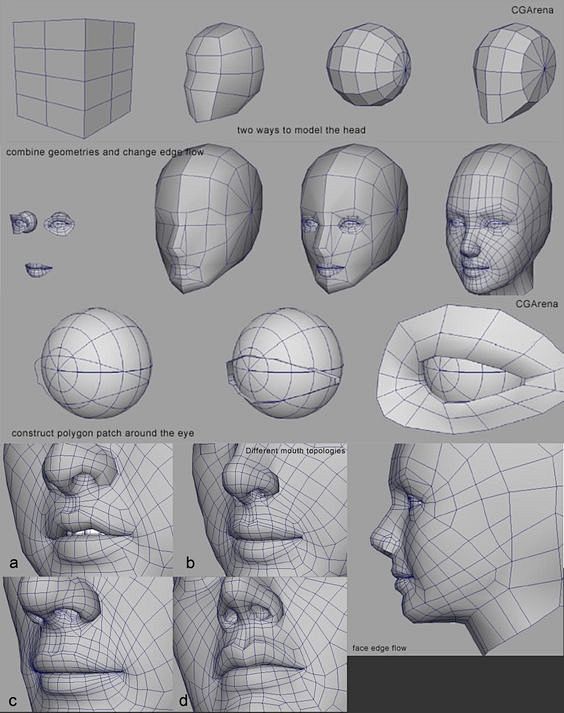
Task: Open mouth topology example c
Action: 88,644
